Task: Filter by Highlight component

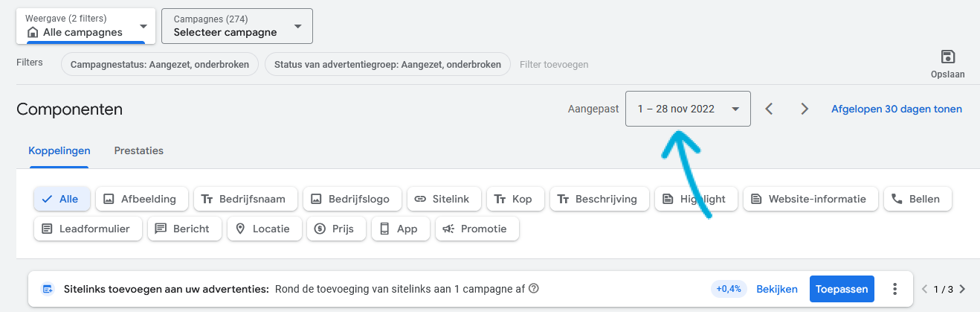Action: [696, 199]
